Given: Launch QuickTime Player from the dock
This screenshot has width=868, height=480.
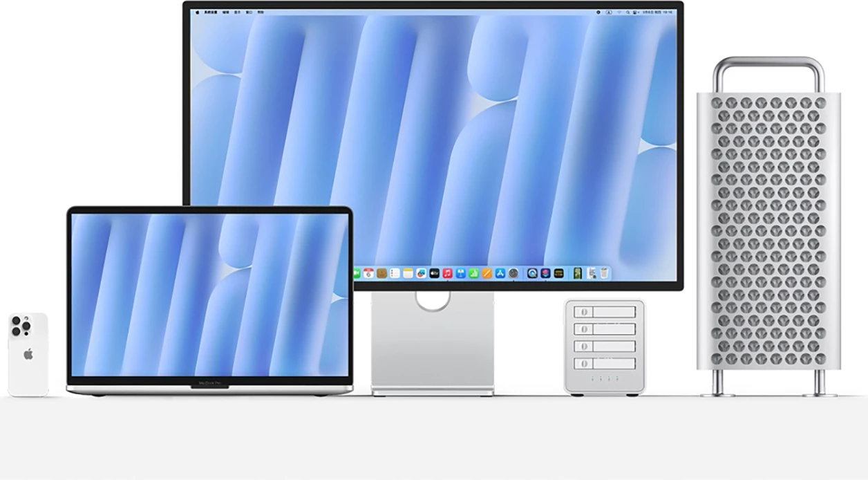Looking at the screenshot, I should point(532,273).
